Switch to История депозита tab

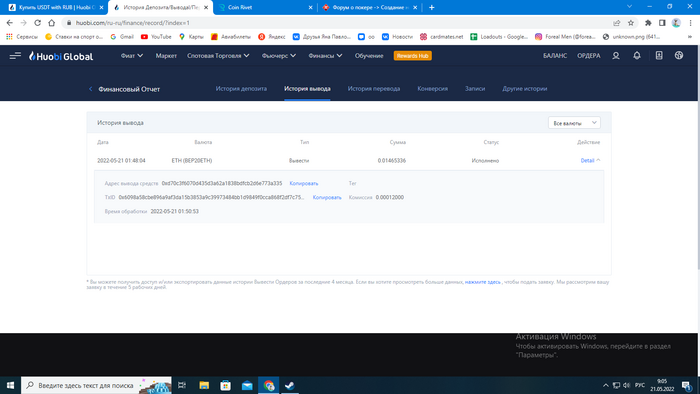pos(241,89)
